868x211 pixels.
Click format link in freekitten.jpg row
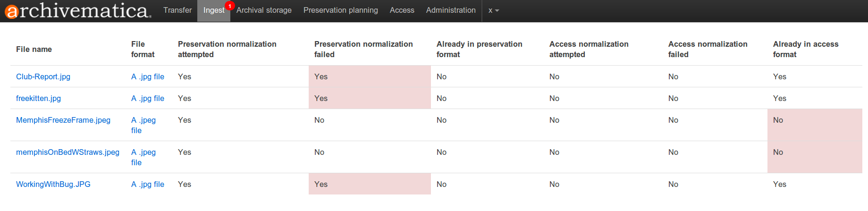pyautogui.click(x=148, y=98)
